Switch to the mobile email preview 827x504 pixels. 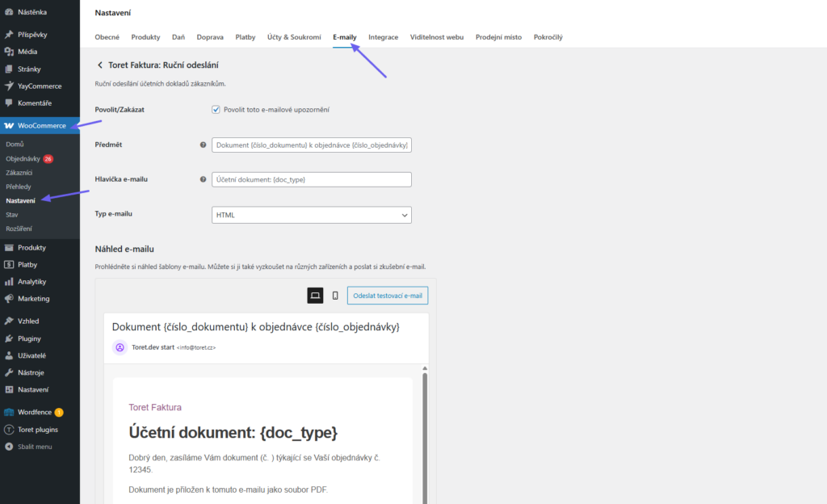tap(335, 295)
